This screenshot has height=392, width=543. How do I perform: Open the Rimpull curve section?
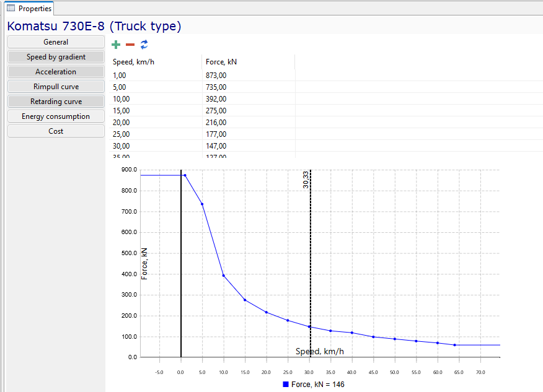(x=56, y=87)
